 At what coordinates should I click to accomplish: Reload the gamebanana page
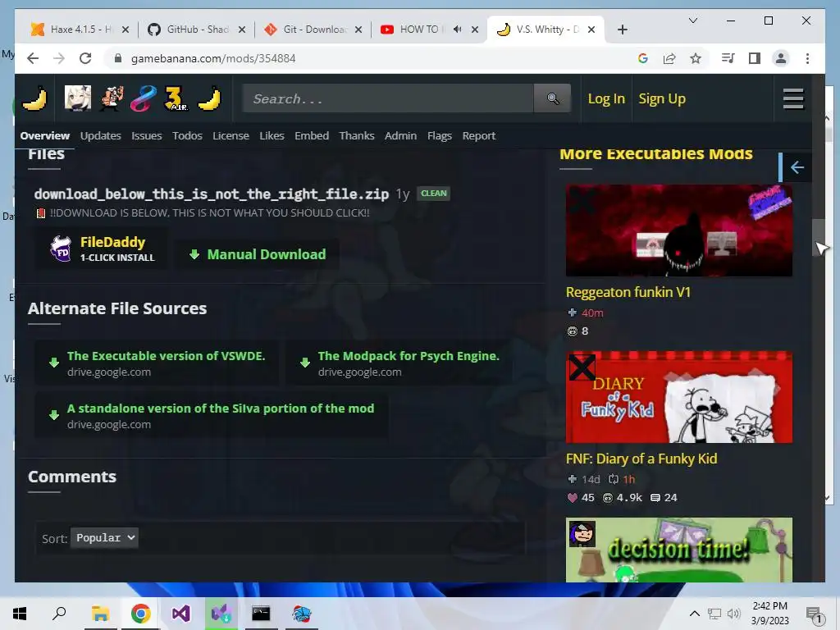[85, 58]
